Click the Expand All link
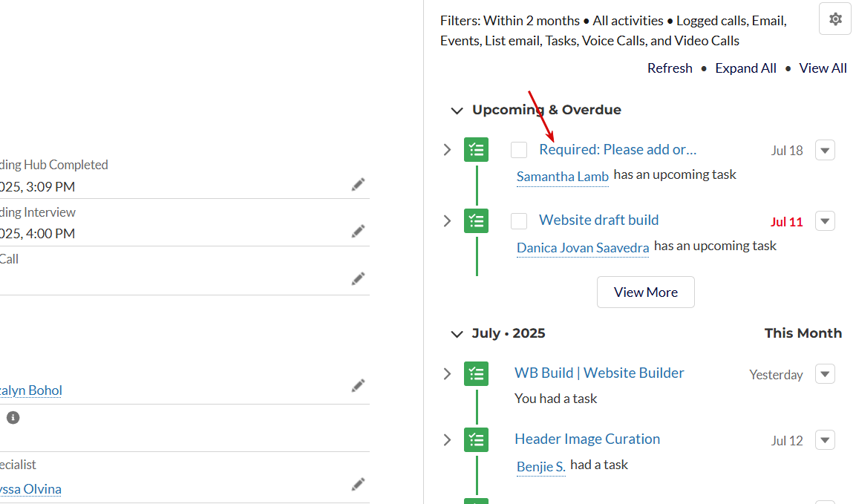 click(x=745, y=68)
